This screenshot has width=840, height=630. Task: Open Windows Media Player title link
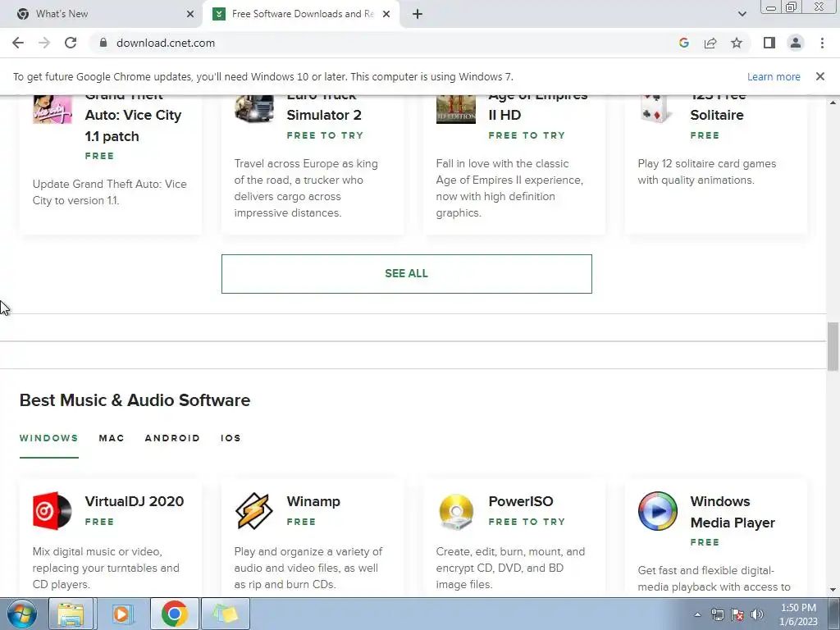[x=733, y=512]
